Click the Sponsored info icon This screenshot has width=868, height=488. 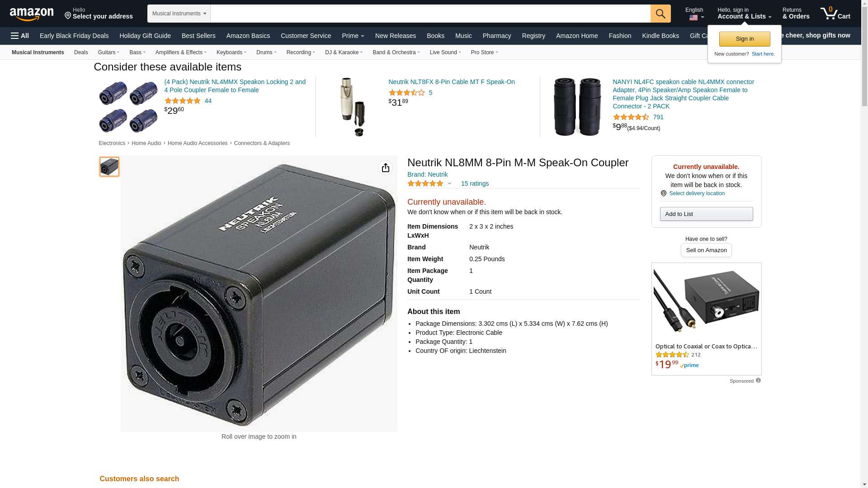click(x=758, y=380)
